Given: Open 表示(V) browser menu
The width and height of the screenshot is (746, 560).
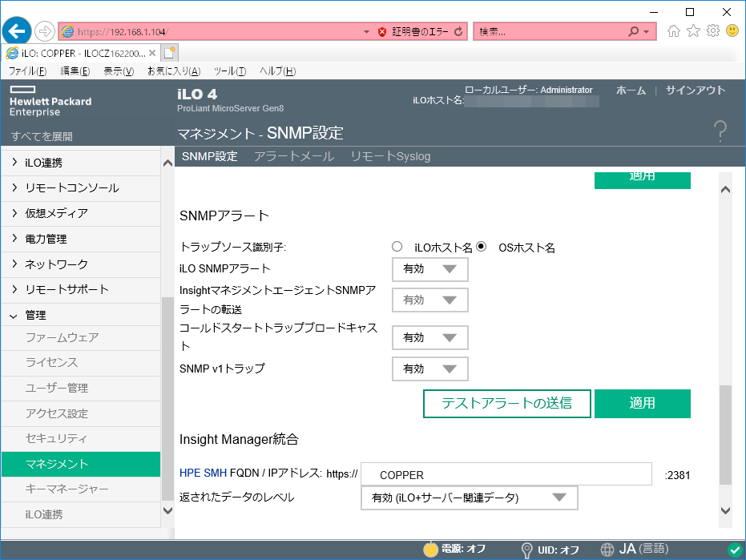Looking at the screenshot, I should (x=119, y=71).
